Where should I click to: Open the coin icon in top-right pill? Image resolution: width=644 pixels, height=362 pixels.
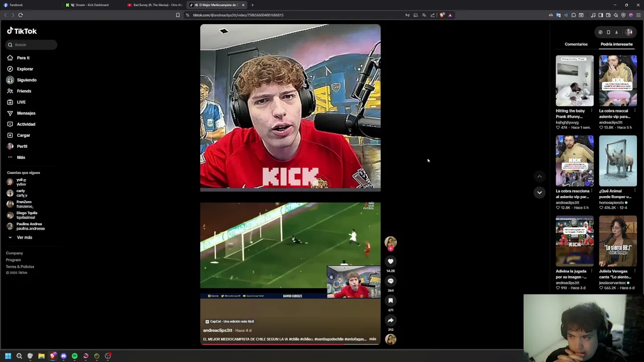click(x=600, y=32)
